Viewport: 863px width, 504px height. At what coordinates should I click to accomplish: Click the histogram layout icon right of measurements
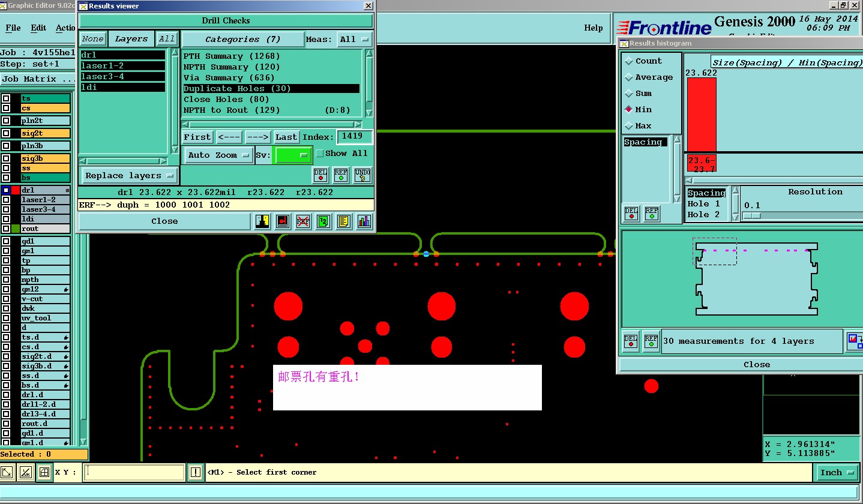(x=855, y=341)
